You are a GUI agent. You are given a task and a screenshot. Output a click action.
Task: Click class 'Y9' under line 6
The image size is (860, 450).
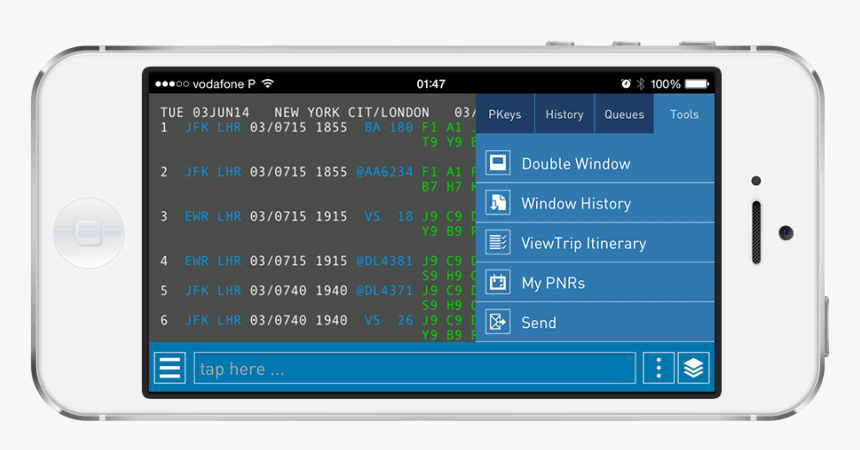click(x=429, y=334)
